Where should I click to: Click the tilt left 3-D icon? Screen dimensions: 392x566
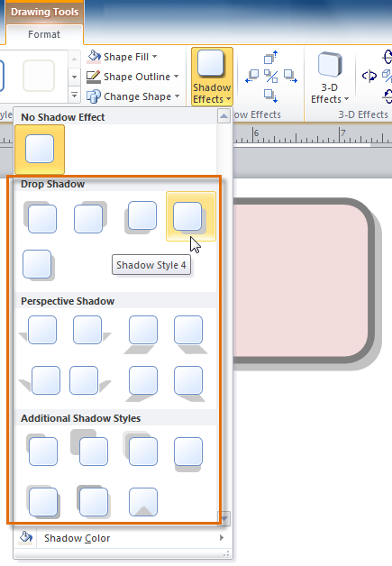369,77
